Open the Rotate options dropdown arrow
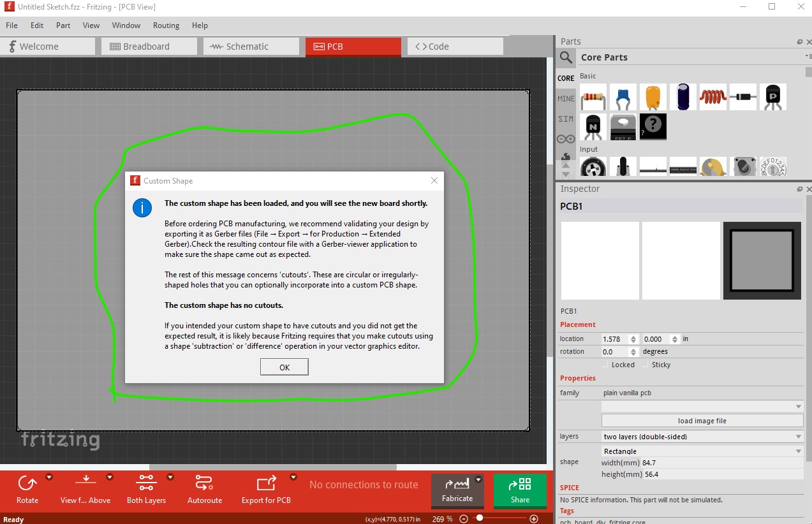This screenshot has width=812, height=524. coord(49,477)
